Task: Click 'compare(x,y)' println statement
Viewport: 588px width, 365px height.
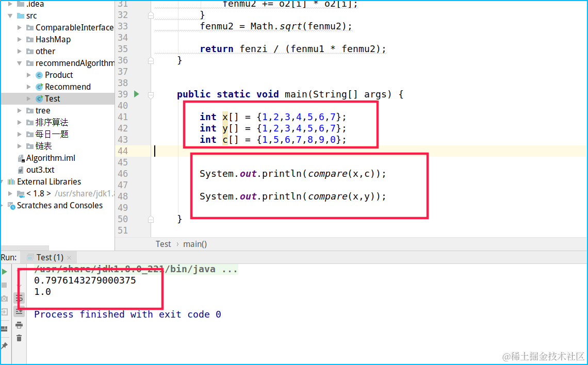Action: point(293,196)
